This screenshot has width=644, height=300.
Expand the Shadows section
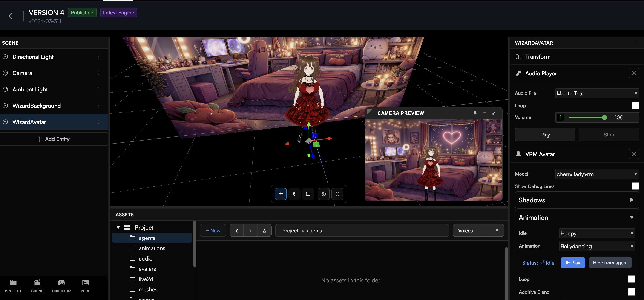pos(577,200)
